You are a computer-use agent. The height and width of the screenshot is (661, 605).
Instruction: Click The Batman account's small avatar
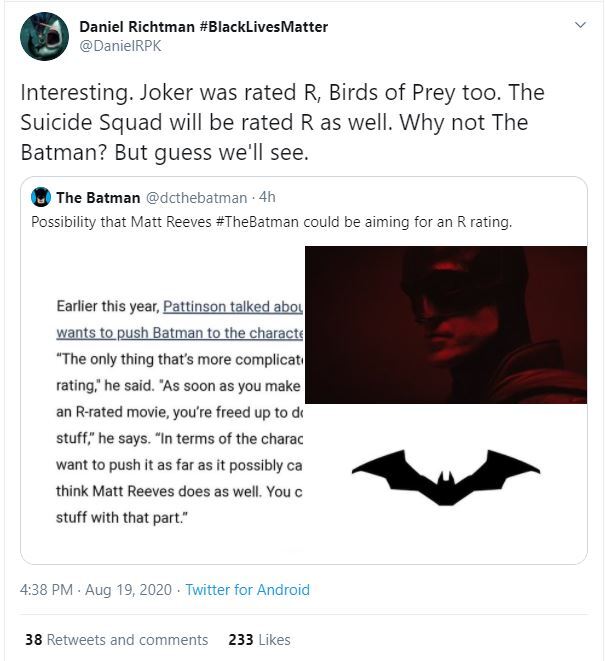pos(41,197)
